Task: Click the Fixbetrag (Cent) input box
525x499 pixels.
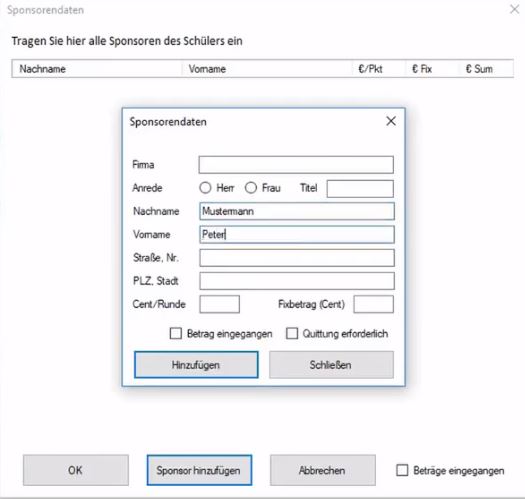Action: pyautogui.click(x=374, y=304)
